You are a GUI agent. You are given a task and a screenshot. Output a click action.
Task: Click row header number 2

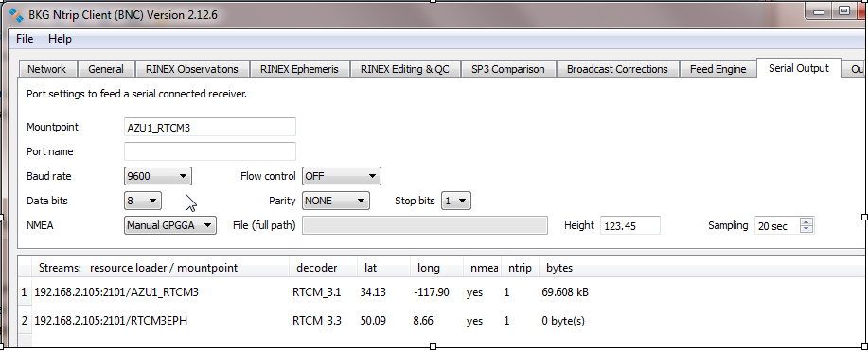click(x=25, y=321)
